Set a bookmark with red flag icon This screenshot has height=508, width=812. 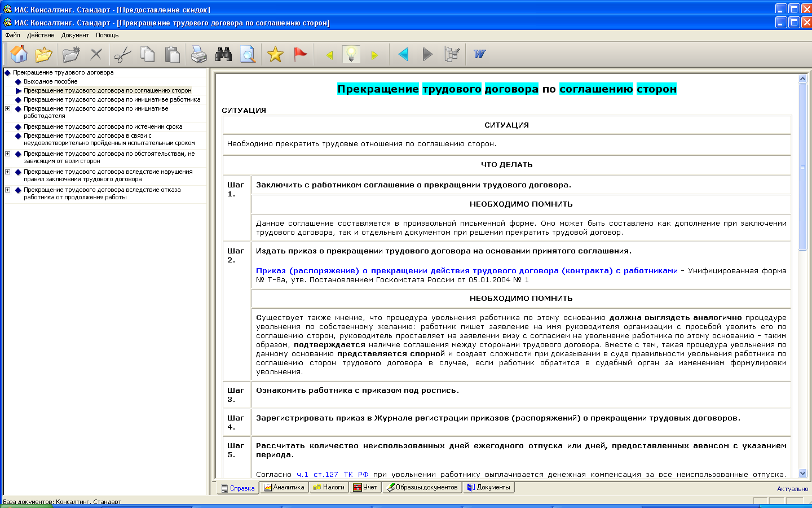(300, 54)
